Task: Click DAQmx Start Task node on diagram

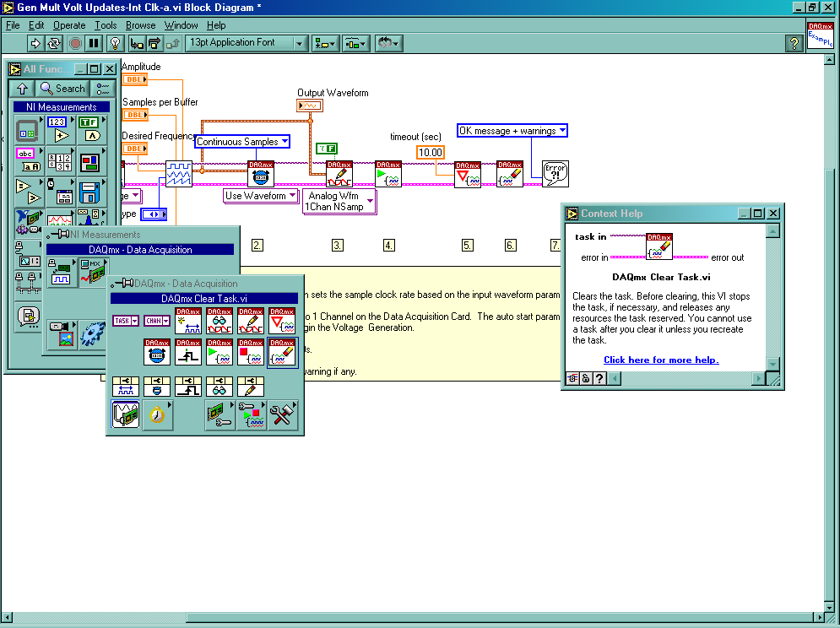Action: coord(388,174)
